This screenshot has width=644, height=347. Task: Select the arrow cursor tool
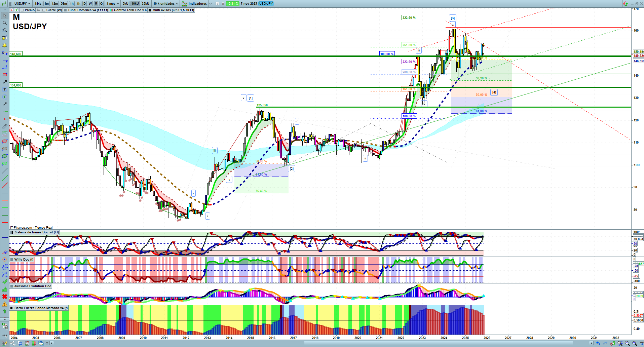[5, 15]
